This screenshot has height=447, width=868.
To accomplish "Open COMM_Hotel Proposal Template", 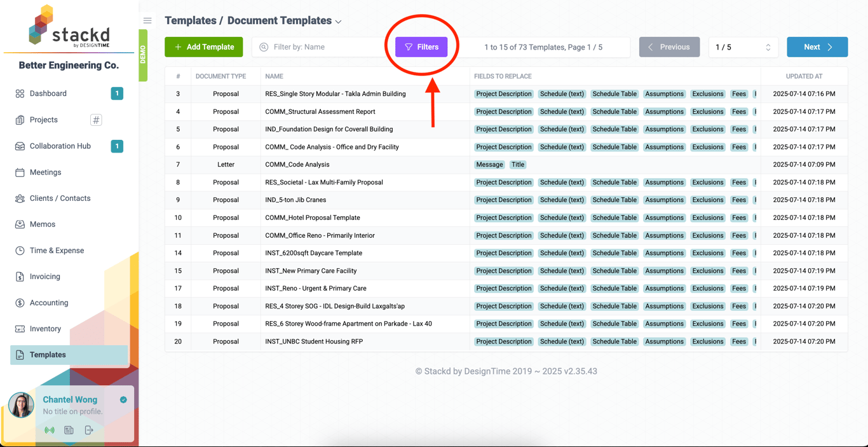I will [x=313, y=217].
